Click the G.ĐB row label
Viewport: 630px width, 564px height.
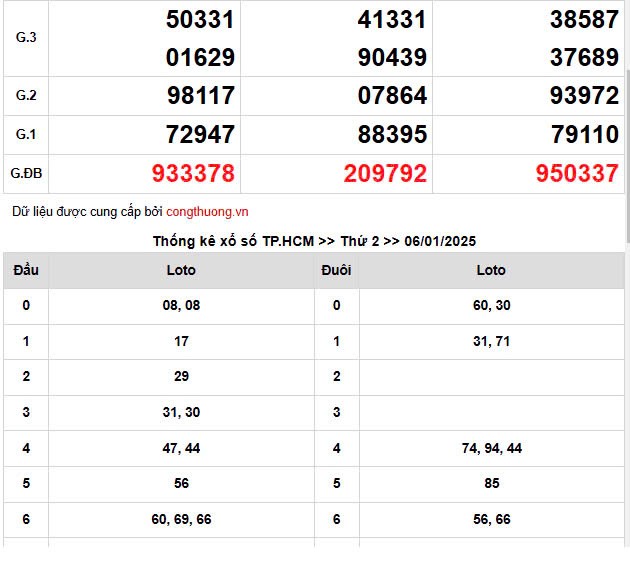coord(26,174)
